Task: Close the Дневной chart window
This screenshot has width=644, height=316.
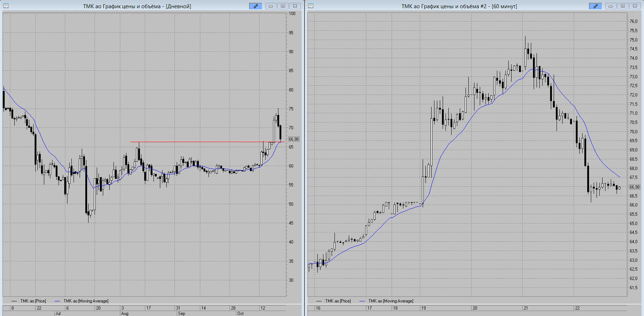Action: click(295, 6)
